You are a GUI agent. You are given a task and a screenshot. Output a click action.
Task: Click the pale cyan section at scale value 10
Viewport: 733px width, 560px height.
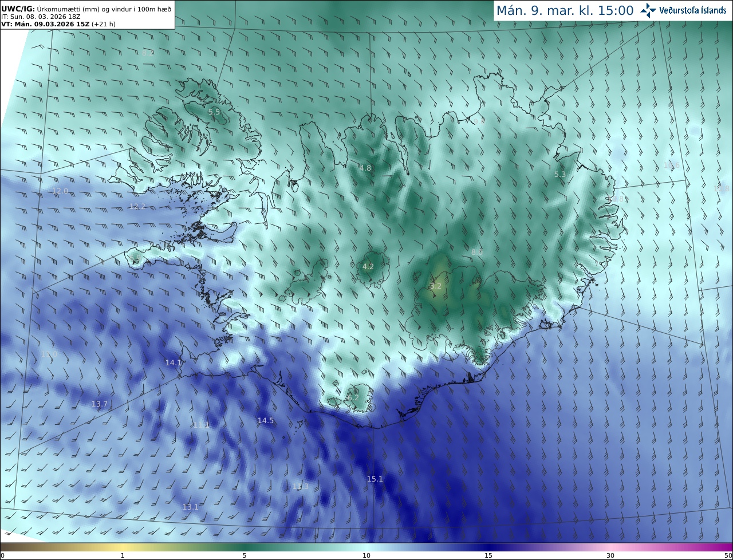[x=366, y=547]
